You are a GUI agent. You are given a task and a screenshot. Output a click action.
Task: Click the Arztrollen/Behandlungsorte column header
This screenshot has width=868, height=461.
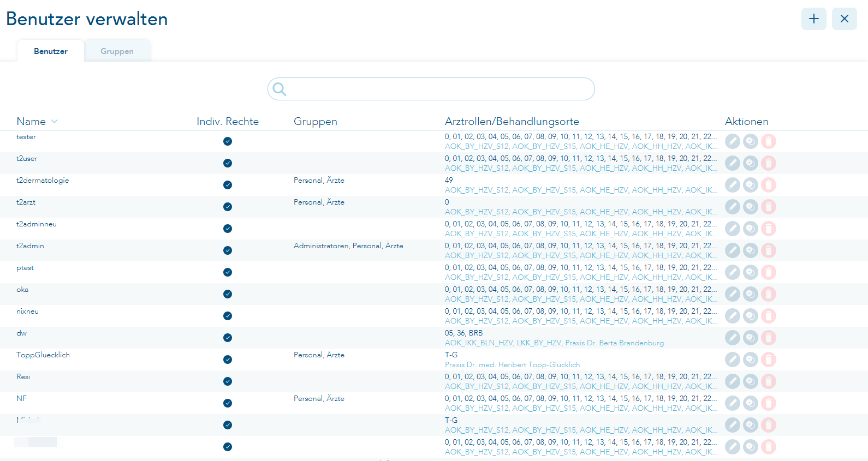[512, 122]
